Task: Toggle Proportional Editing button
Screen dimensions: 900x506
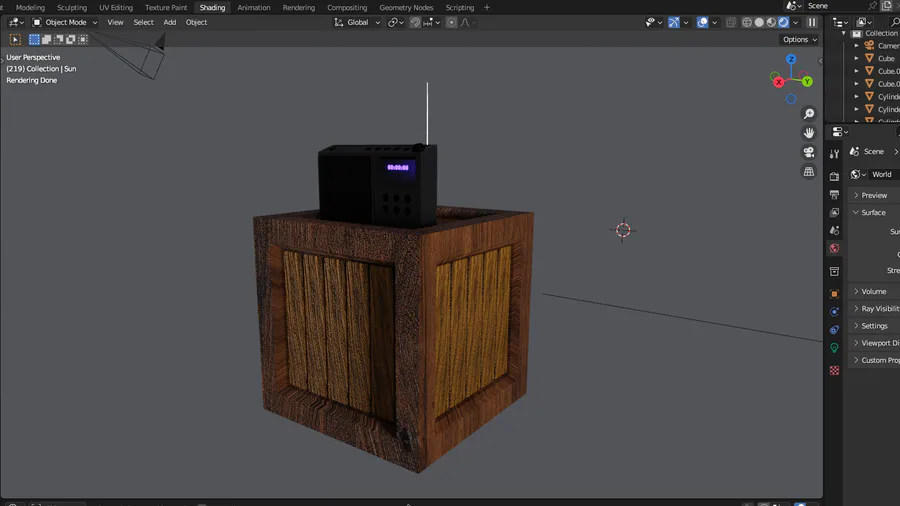Action: pyautogui.click(x=452, y=22)
